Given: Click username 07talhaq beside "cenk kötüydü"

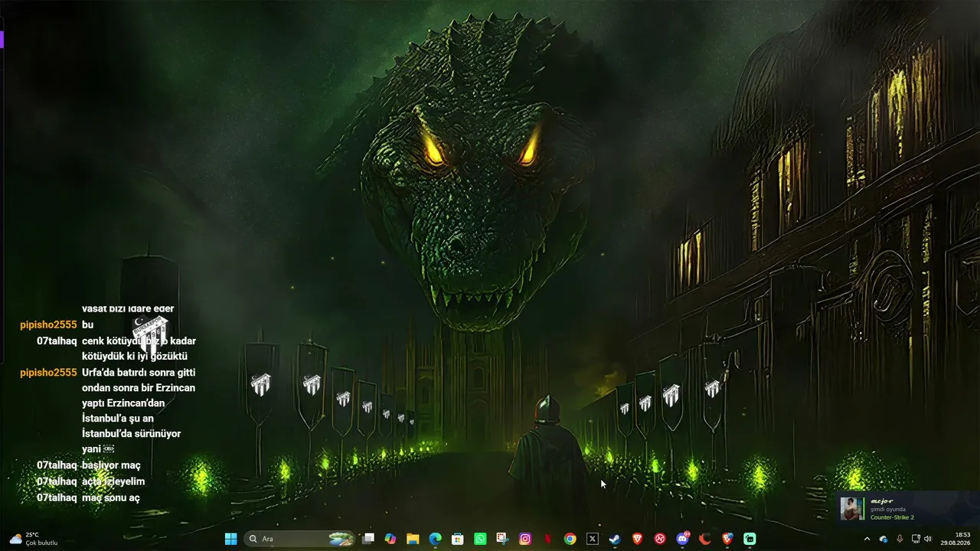Looking at the screenshot, I should tap(57, 341).
